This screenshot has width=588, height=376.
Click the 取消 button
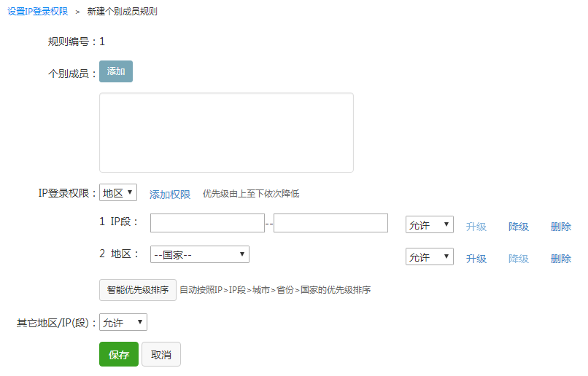[161, 355]
